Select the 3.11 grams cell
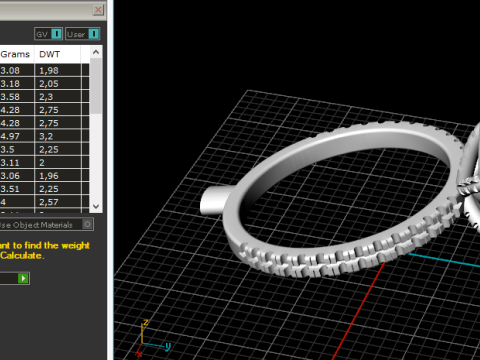 17,162
